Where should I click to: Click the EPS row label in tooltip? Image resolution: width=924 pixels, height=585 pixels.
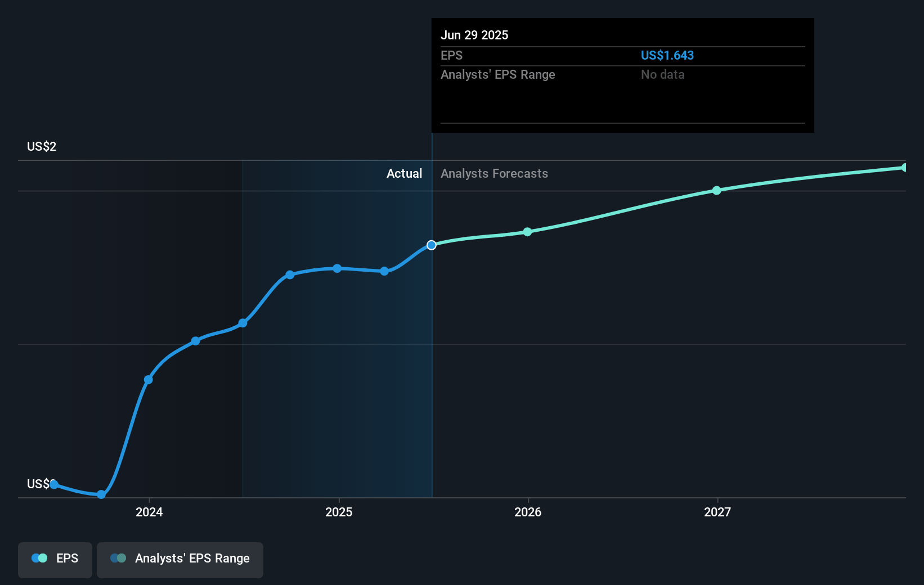[451, 56]
